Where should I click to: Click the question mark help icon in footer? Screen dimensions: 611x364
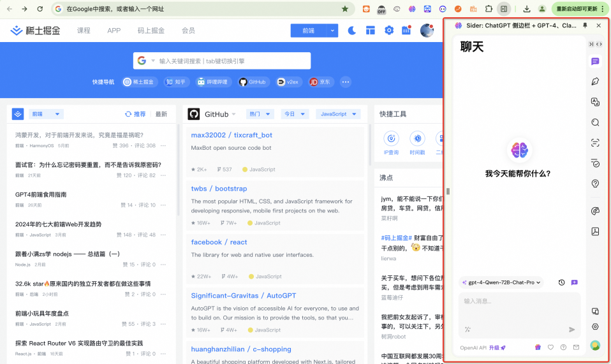click(563, 347)
